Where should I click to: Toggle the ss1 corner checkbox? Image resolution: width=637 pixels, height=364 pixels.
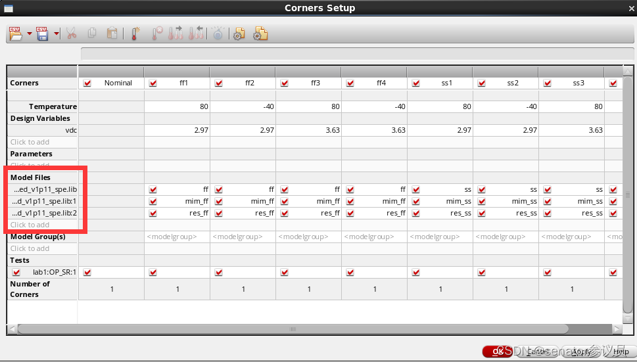point(416,83)
